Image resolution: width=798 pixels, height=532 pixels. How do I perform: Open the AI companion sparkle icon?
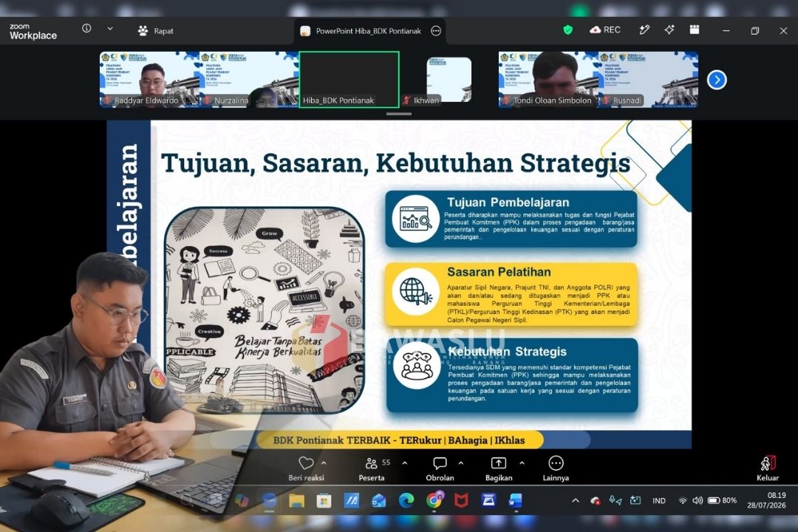[669, 30]
